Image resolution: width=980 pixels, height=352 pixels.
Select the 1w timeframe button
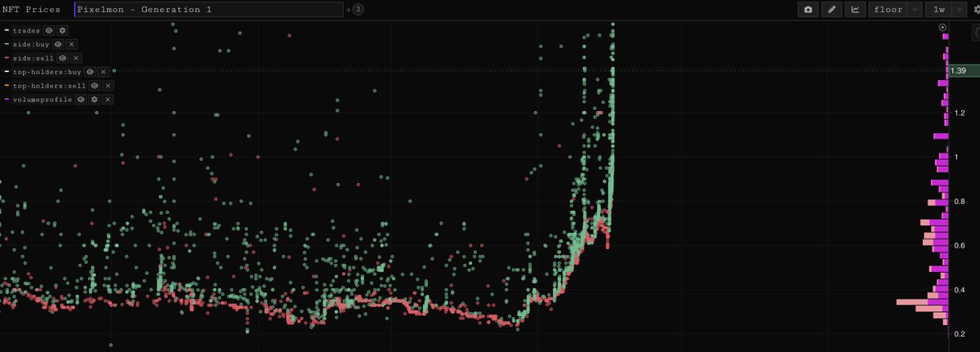coord(939,10)
